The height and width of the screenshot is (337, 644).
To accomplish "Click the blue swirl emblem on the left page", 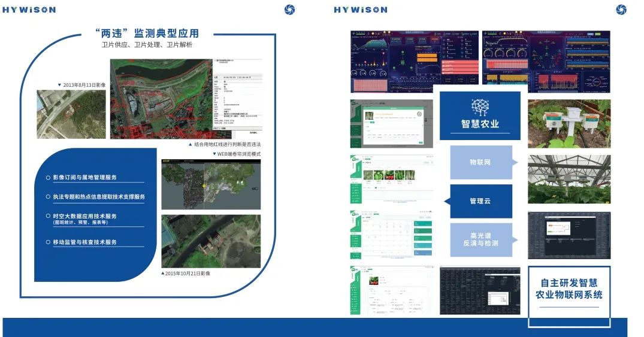I will (x=289, y=10).
